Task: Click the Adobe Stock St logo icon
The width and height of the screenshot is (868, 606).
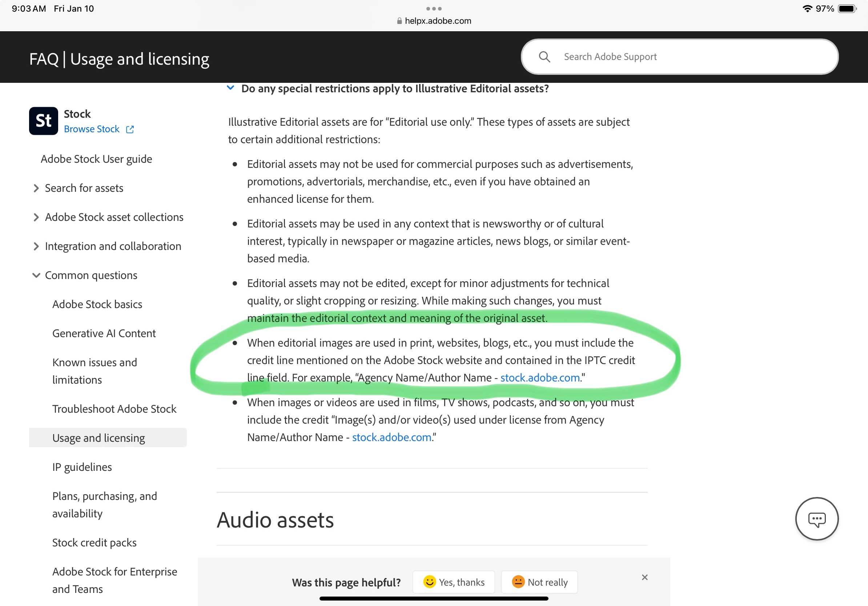Action: coord(44,121)
